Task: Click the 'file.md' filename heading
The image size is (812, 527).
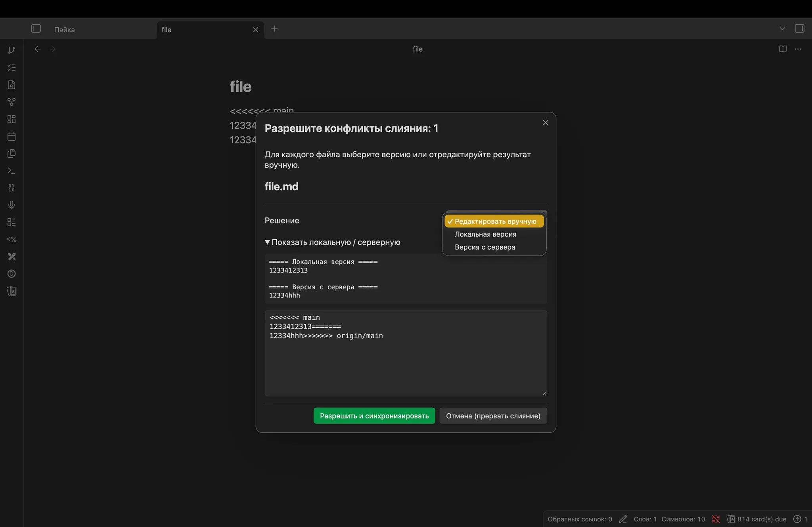Action: [282, 186]
